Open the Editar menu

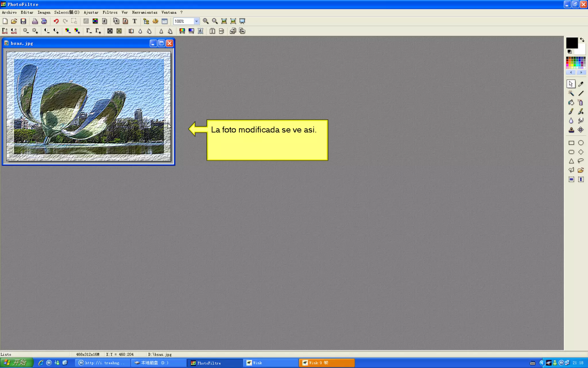27,12
